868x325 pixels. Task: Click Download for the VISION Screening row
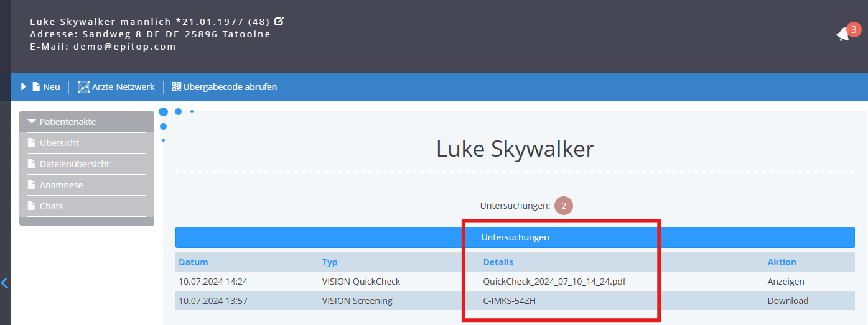coord(788,301)
